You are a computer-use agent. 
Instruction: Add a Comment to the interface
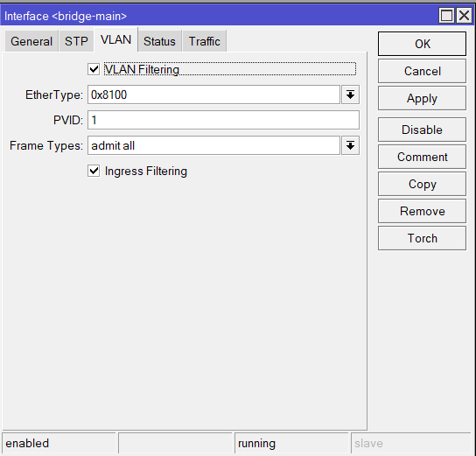(422, 157)
